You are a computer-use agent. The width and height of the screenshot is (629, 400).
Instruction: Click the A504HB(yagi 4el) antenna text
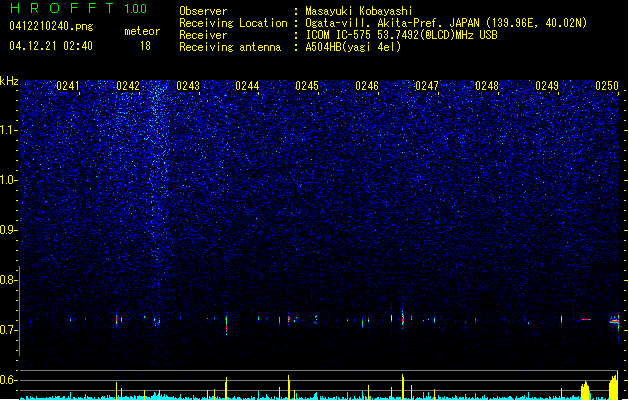point(353,47)
